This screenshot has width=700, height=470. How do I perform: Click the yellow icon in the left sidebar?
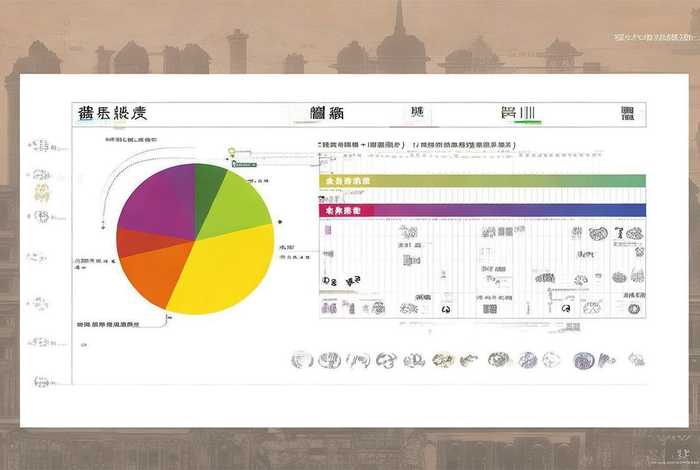pyautogui.click(x=42, y=193)
